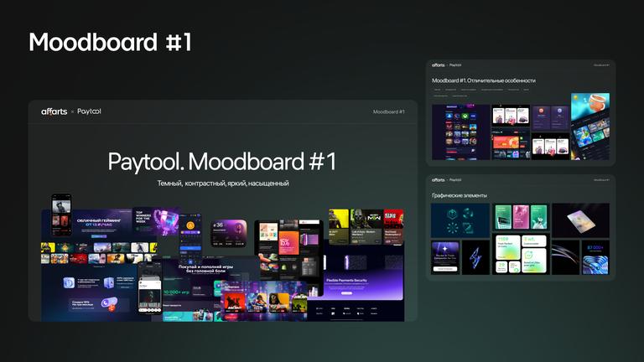Image resolution: width=644 pixels, height=362 pixels.
Task: Click the teal hexagon icon set tile
Action: coord(460,220)
